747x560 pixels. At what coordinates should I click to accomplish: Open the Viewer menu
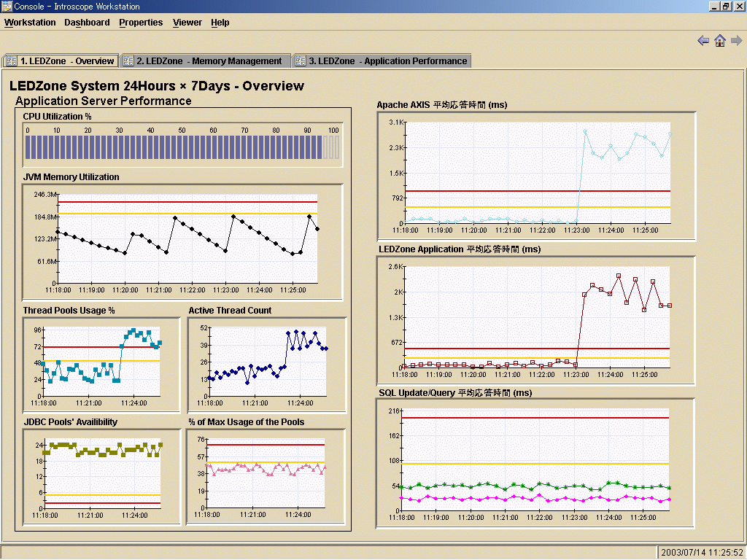187,23
